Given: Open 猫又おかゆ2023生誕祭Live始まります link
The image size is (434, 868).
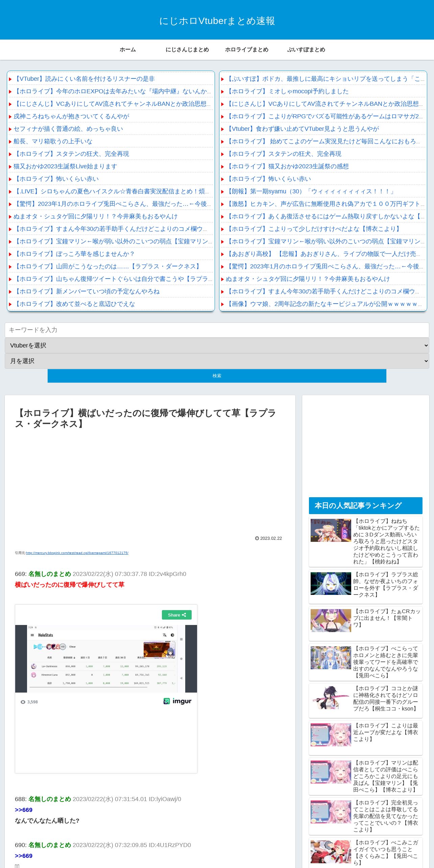Looking at the screenshot, I should (65, 166).
